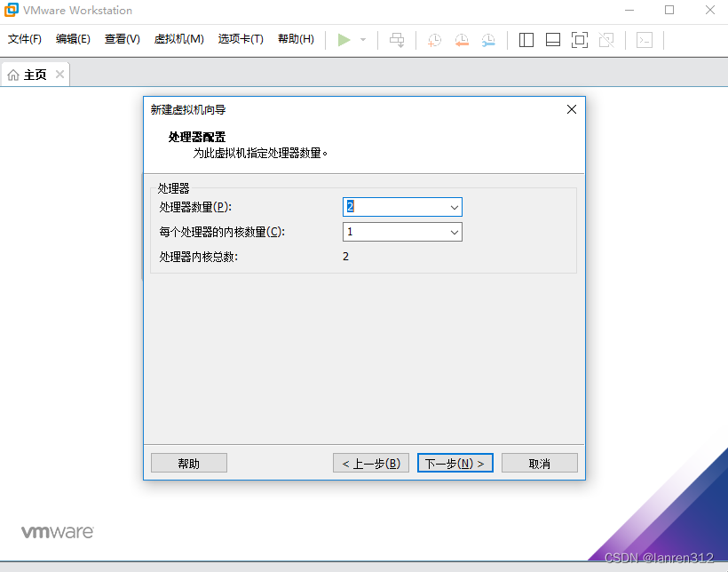Toggle the library sidebar panel icon
Screen dimensions: 728x572
click(526, 40)
